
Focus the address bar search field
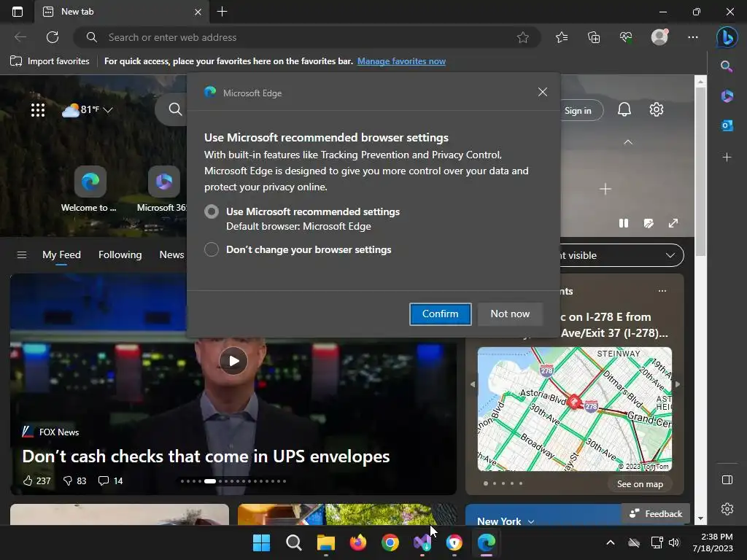(x=307, y=37)
